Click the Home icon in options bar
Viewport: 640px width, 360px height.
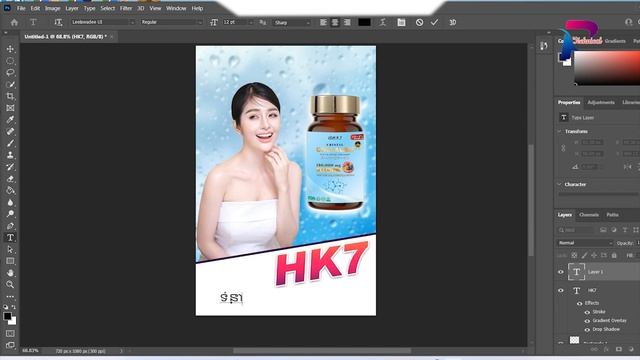point(14,22)
